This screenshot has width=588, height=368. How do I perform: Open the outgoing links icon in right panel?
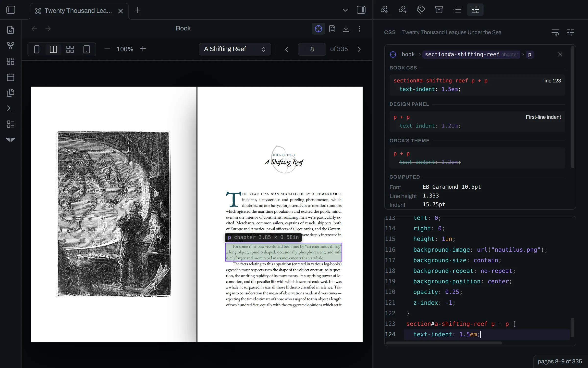click(403, 10)
